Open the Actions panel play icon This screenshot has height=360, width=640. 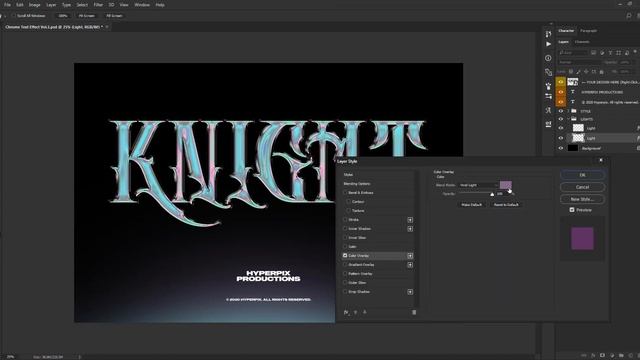[x=548, y=44]
